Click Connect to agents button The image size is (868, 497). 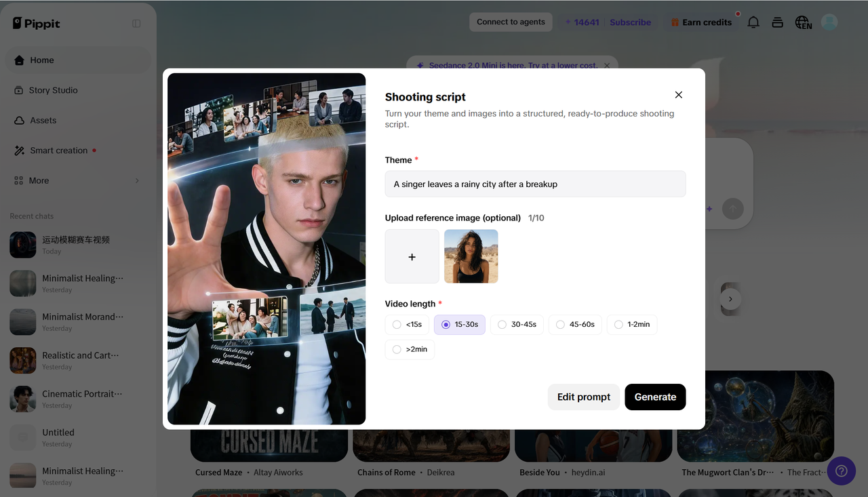tap(511, 22)
